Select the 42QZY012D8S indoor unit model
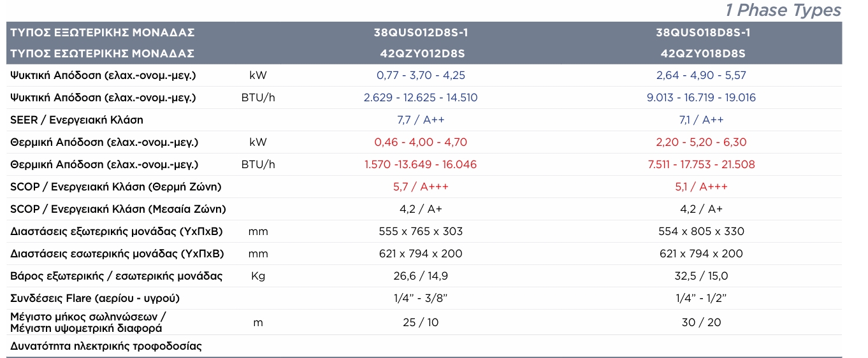Screen dimensions: 868x358 (x=421, y=54)
